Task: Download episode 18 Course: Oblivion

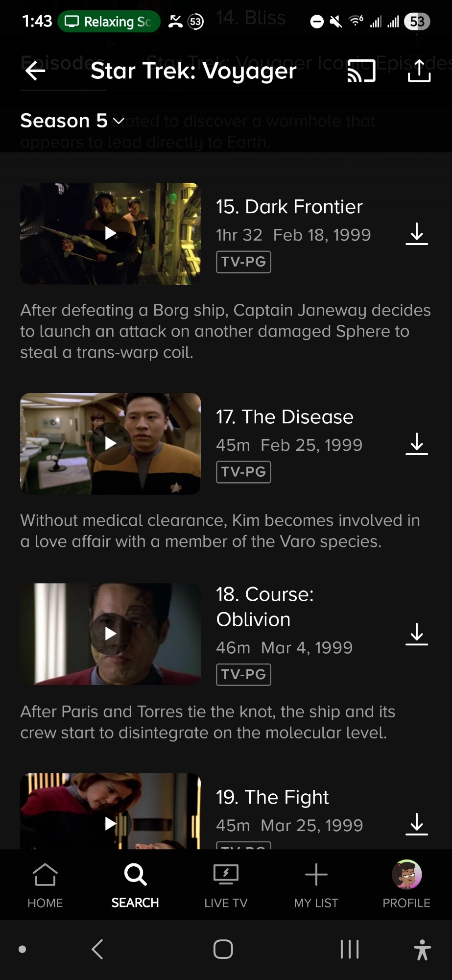Action: 417,634
